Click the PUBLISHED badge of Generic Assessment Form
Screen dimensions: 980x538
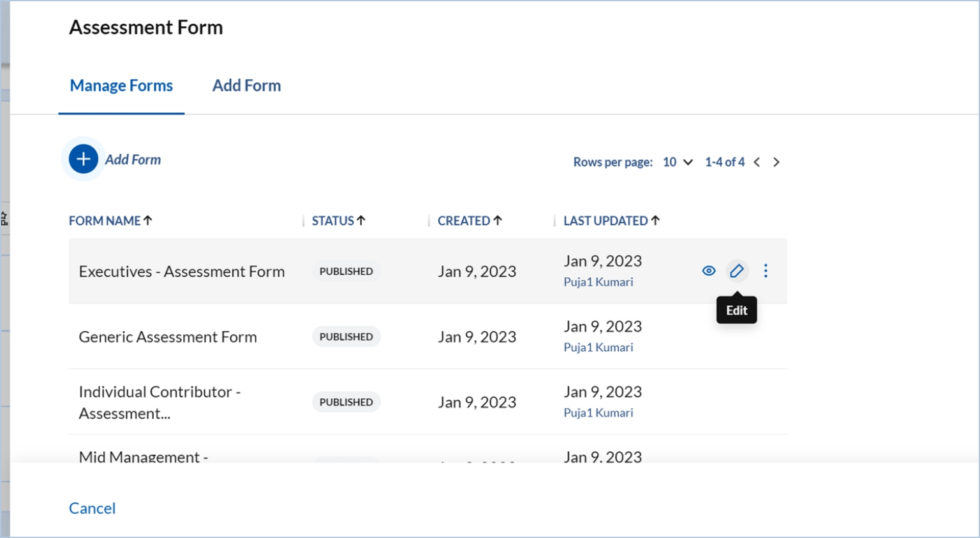coord(346,337)
